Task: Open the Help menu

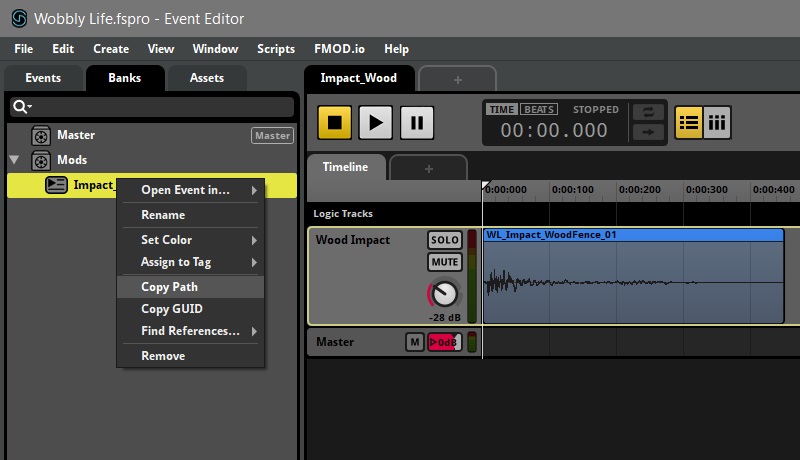Action: 396,49
